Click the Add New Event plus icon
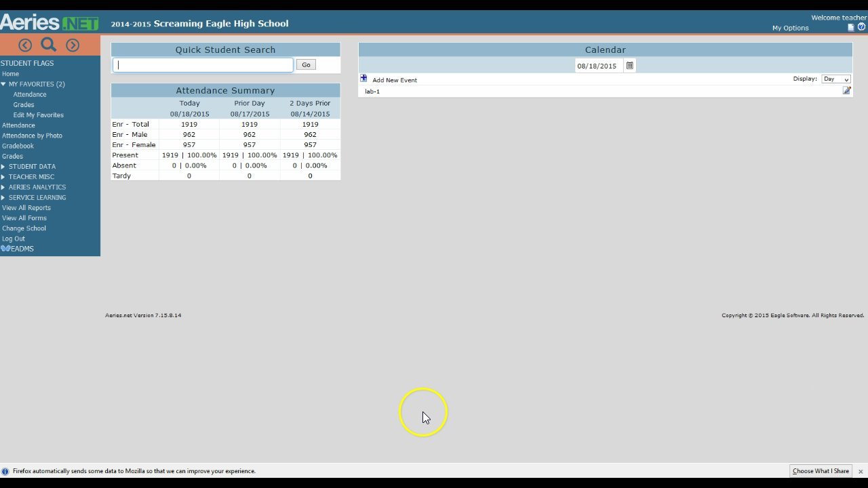This screenshot has width=868, height=488. click(x=363, y=78)
